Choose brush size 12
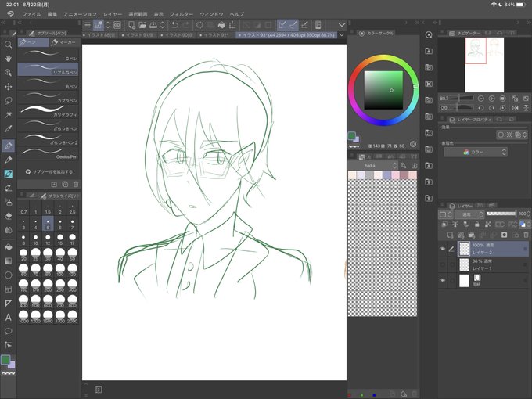Image resolution: width=532 pixels, height=399 pixels. [48, 239]
